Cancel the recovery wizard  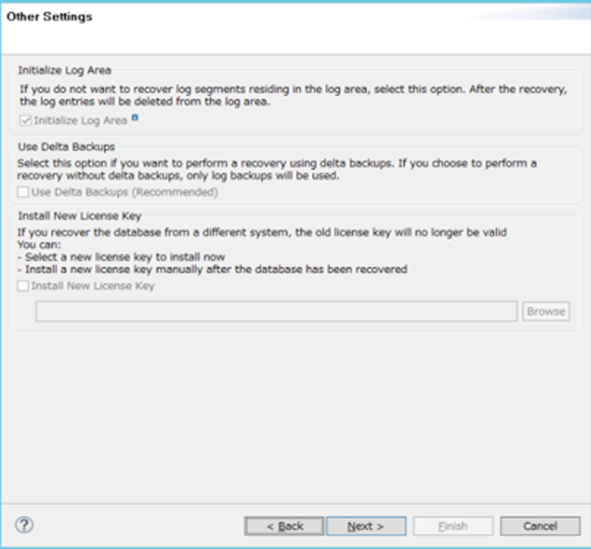[x=540, y=526]
